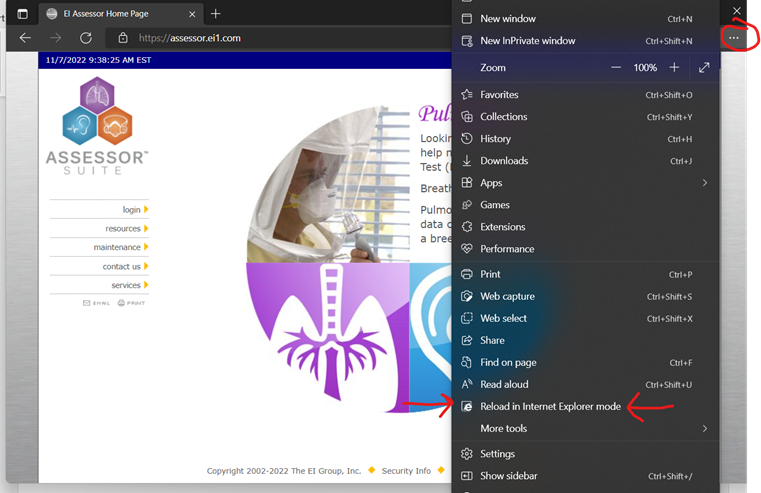The image size is (761, 493).
Task: Click the Performance heart icon
Action: 467,249
